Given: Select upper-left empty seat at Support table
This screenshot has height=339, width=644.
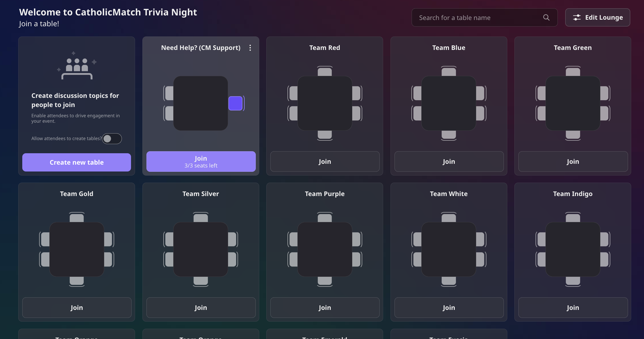Looking at the screenshot, I should click(169, 93).
